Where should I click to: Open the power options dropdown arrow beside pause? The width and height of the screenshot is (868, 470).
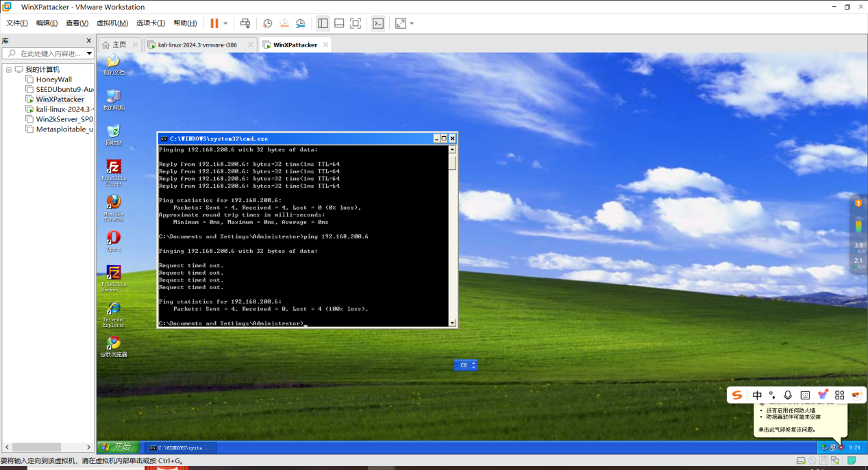225,23
